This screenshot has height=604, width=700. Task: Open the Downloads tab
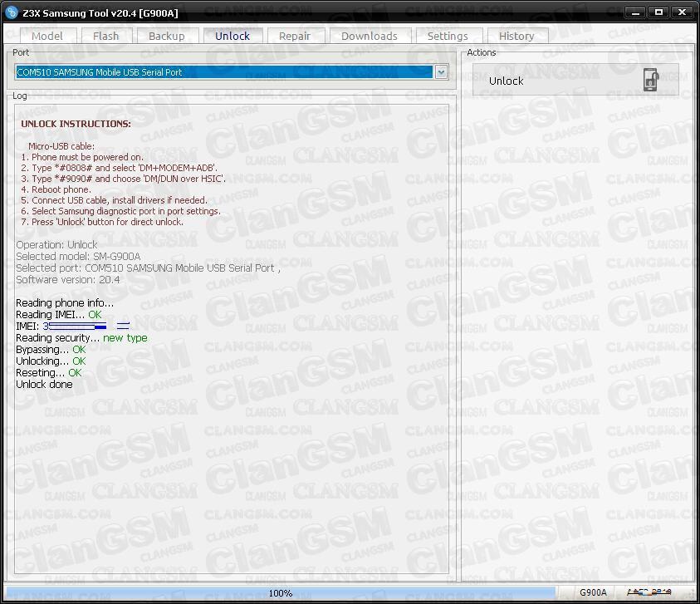(x=370, y=36)
